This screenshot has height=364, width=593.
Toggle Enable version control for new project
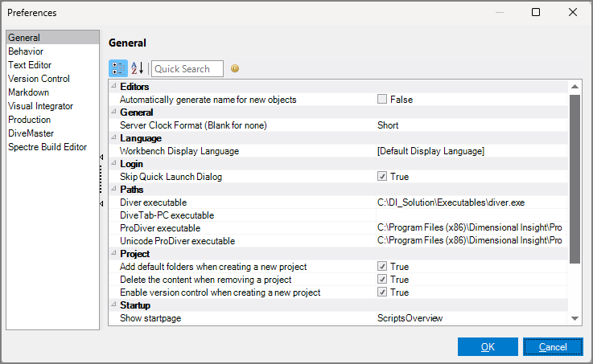coord(382,292)
